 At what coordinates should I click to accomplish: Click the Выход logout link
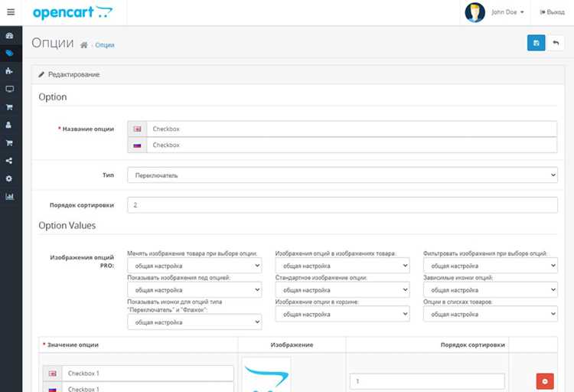tap(552, 12)
